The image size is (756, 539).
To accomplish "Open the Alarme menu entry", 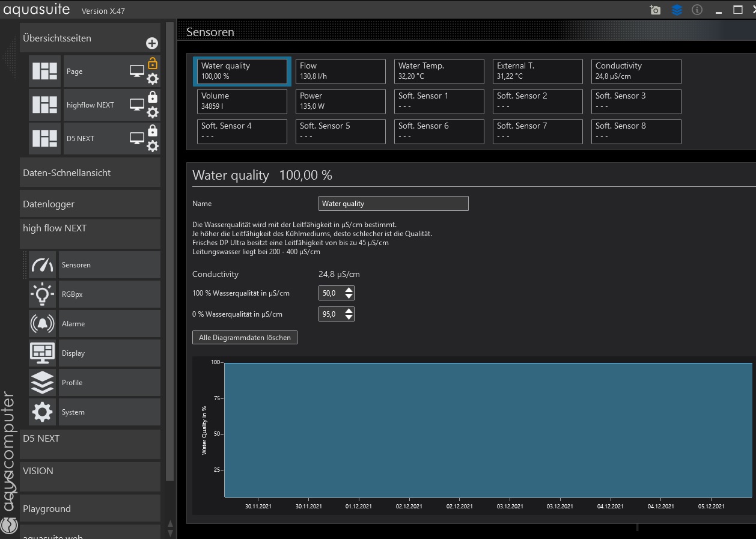I will (109, 324).
